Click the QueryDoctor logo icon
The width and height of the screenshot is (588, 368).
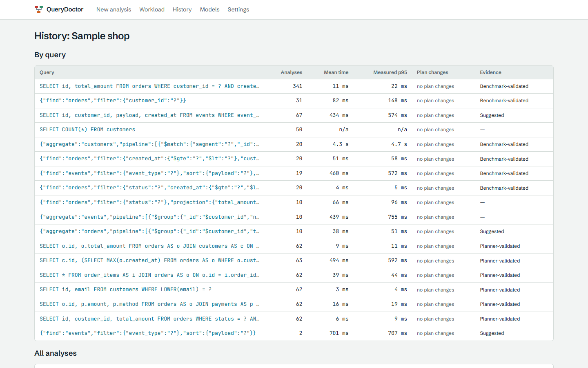[x=39, y=9]
